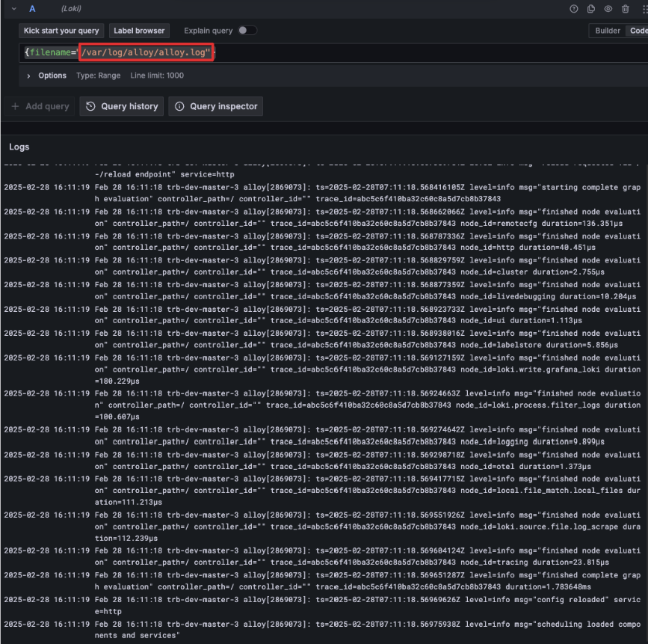648x644 pixels.
Task: Expand the Options section chevron
Action: coord(28,76)
